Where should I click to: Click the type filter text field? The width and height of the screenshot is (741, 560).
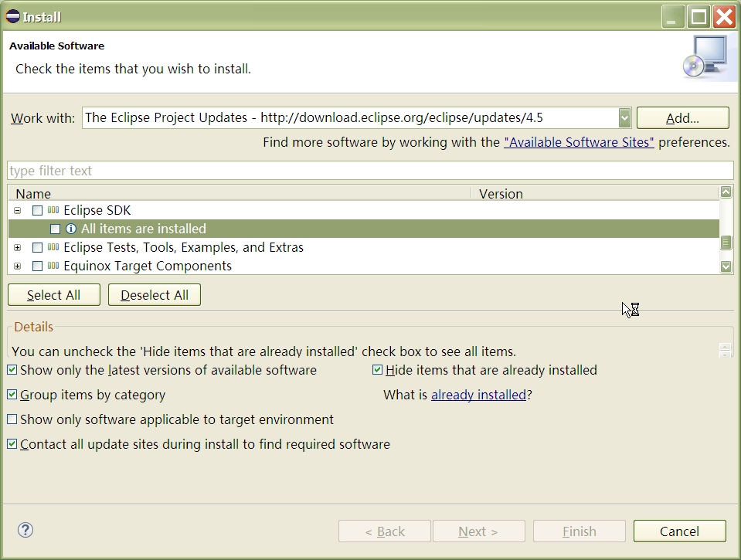pyautogui.click(x=371, y=171)
